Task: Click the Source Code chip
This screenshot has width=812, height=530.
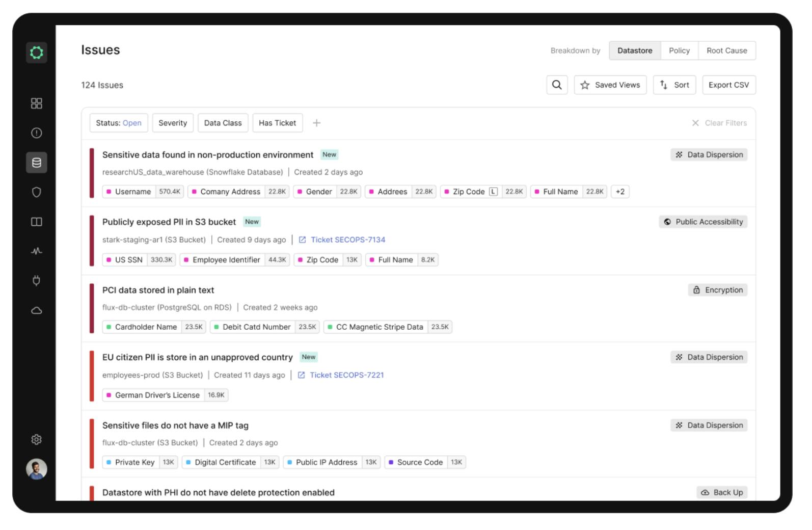Action: point(425,462)
